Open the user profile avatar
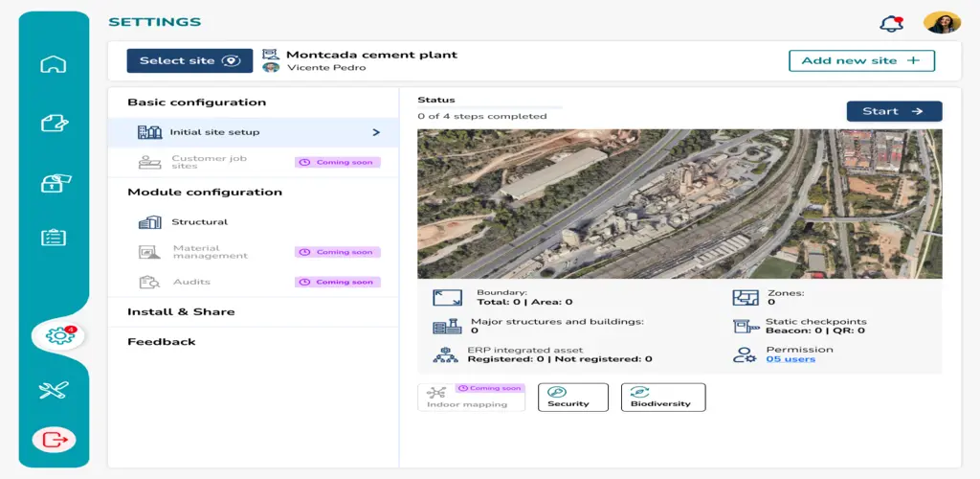 (942, 23)
